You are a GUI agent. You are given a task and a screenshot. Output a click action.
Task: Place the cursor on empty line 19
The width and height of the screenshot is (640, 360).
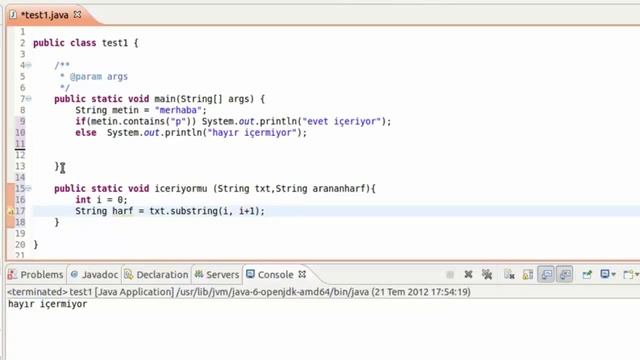coord(335,233)
